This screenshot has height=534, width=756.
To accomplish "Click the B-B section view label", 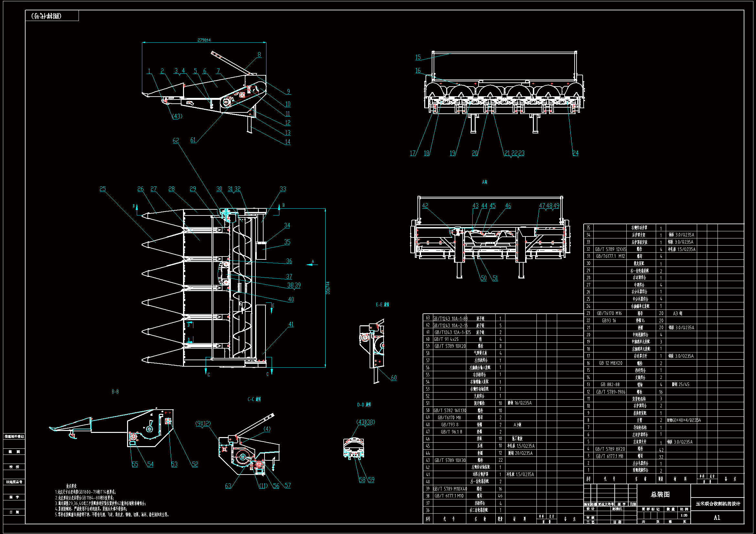I will pos(115,392).
